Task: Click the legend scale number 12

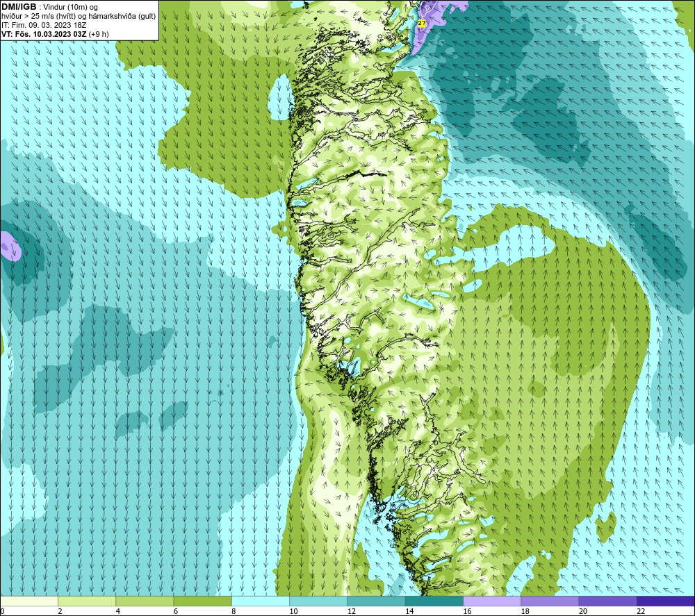Action: coord(352,611)
